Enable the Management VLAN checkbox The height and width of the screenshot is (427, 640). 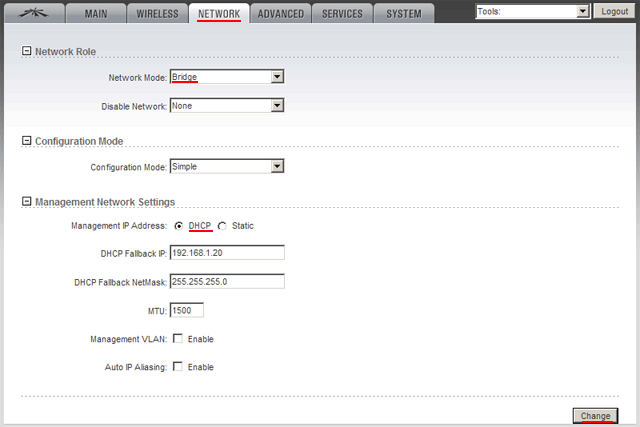pyautogui.click(x=178, y=338)
